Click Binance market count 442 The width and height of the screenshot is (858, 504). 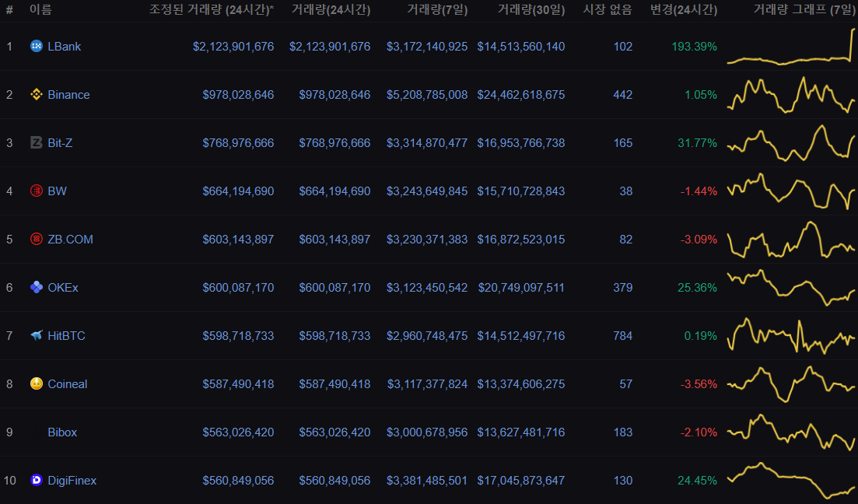pyautogui.click(x=623, y=95)
